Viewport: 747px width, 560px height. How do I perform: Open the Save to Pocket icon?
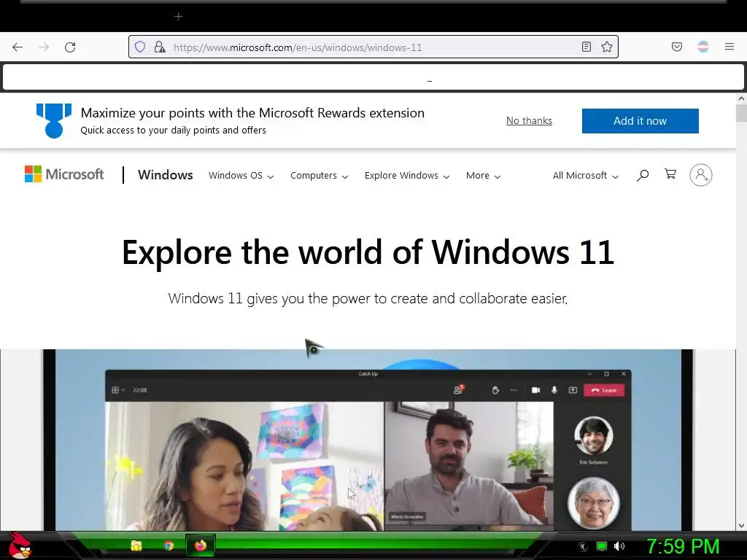click(677, 47)
